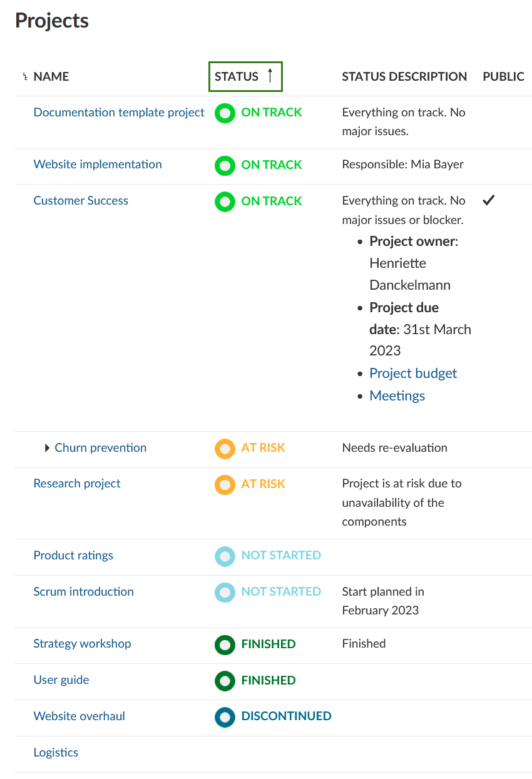Click At Risk status icon for Churn prevention

click(x=225, y=449)
